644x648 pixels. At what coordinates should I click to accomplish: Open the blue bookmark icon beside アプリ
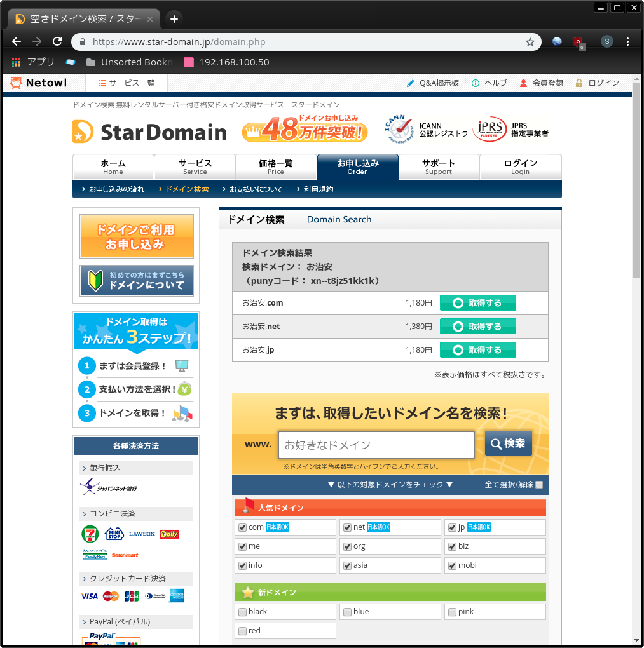point(71,62)
